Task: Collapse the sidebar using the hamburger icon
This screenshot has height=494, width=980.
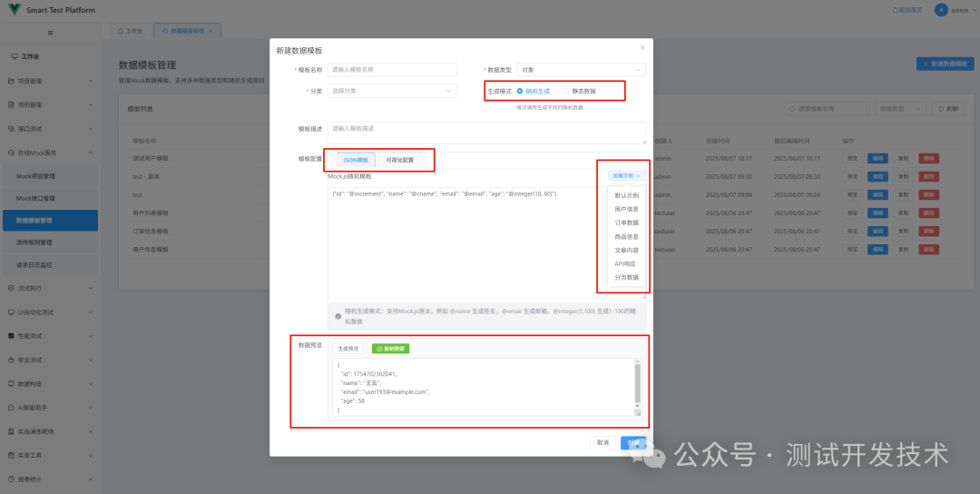Action: [50, 33]
